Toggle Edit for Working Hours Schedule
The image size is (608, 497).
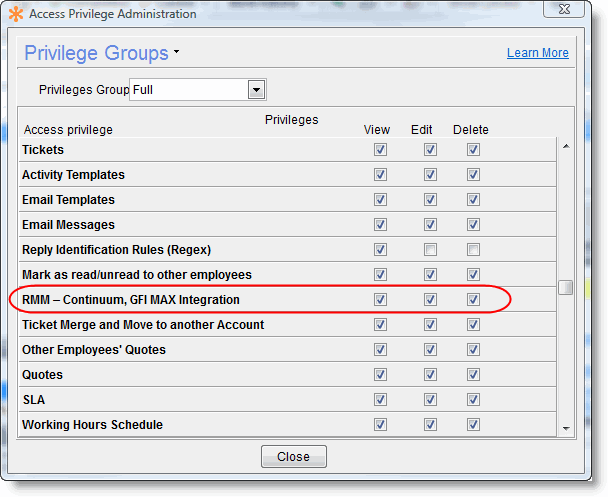430,425
